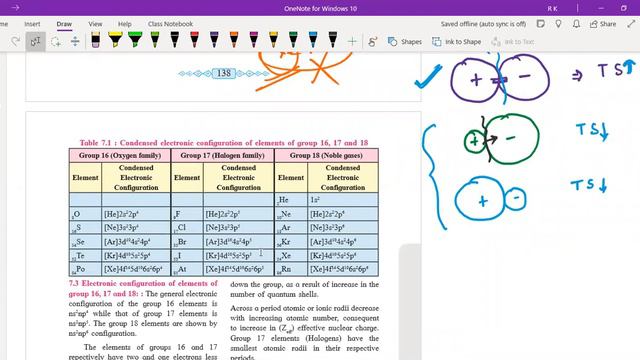Screen dimensions: 640x360
Task: Select the bright green highlighter
Action: click(x=135, y=40)
